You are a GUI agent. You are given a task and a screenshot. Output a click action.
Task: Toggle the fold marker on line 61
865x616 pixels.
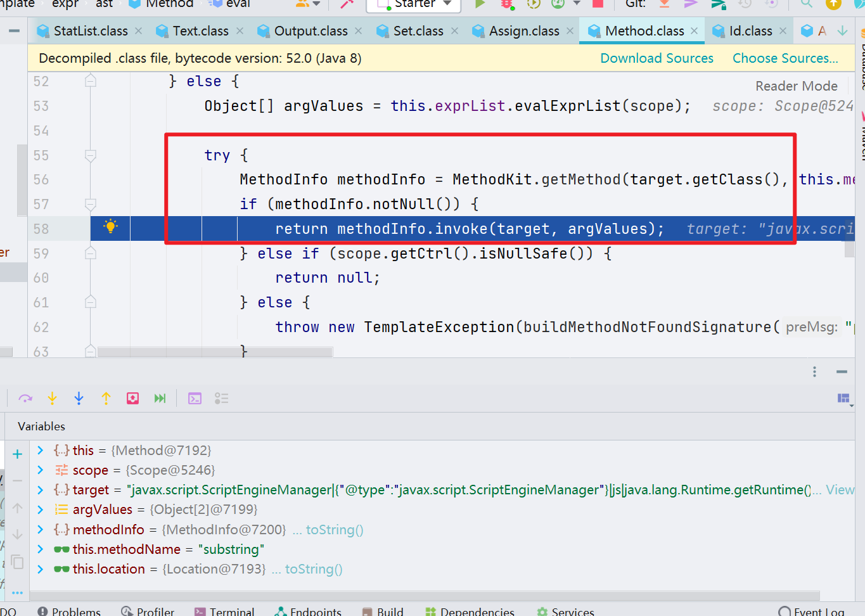click(x=91, y=302)
